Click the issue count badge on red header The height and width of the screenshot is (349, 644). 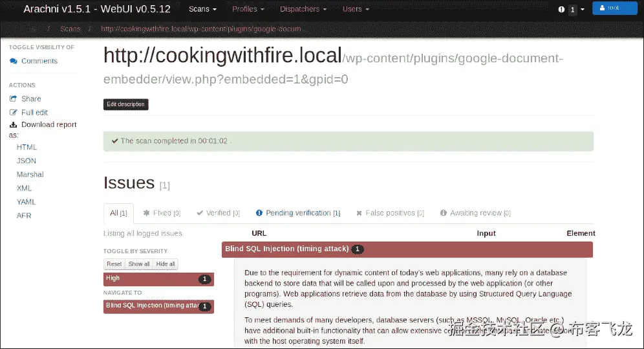point(358,249)
